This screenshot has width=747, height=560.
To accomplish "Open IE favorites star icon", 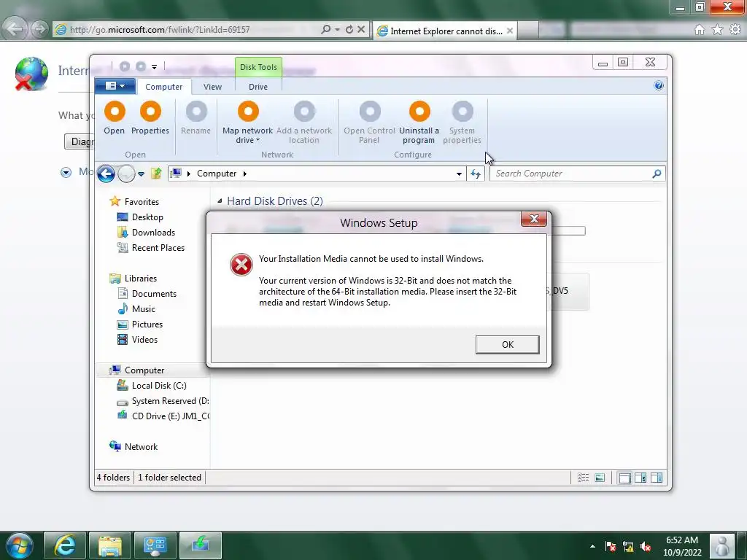I will point(717,30).
